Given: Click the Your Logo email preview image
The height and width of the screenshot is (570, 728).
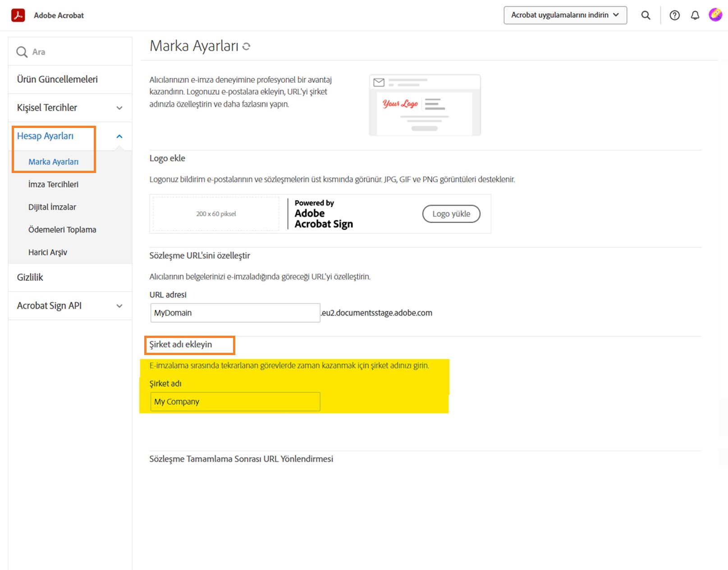Looking at the screenshot, I should click(425, 105).
